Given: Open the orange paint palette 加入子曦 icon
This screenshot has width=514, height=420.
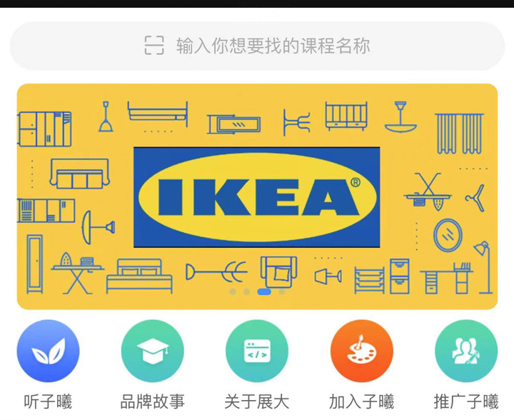Looking at the screenshot, I should pyautogui.click(x=361, y=351).
